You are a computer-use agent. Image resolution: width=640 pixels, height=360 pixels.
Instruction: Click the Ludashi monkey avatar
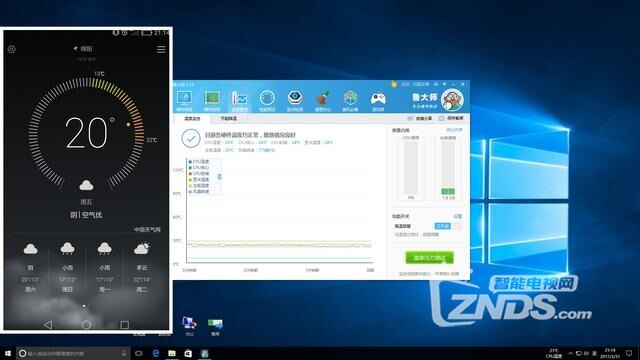click(x=452, y=100)
